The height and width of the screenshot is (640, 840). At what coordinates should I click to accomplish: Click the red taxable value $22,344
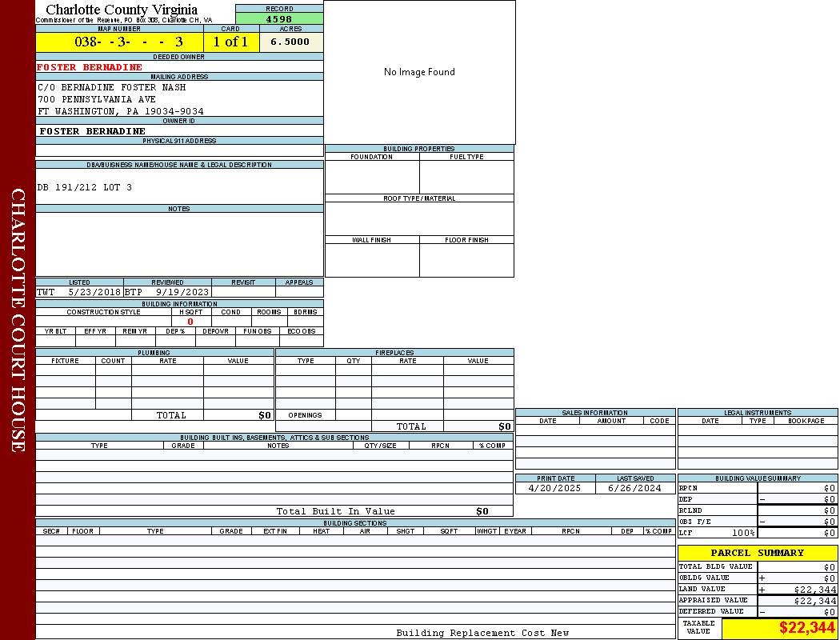(x=806, y=628)
